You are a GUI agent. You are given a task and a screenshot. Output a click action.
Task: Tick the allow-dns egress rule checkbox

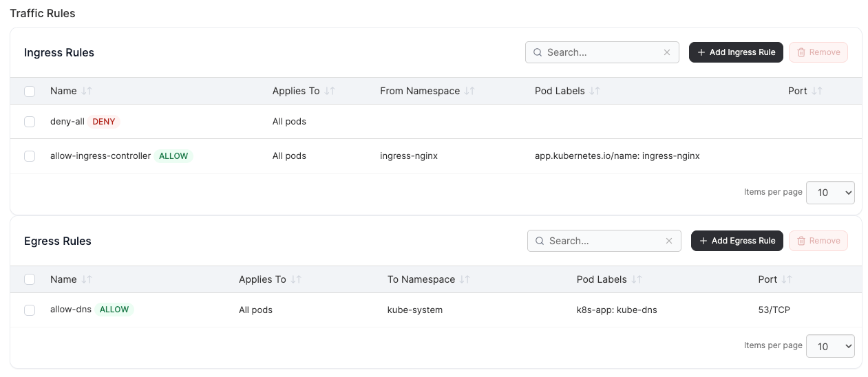coord(30,310)
